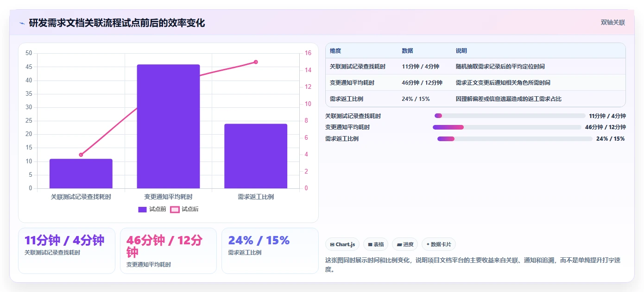
Task: Click x-axis label 需求返工比例
Action: pyautogui.click(x=256, y=197)
